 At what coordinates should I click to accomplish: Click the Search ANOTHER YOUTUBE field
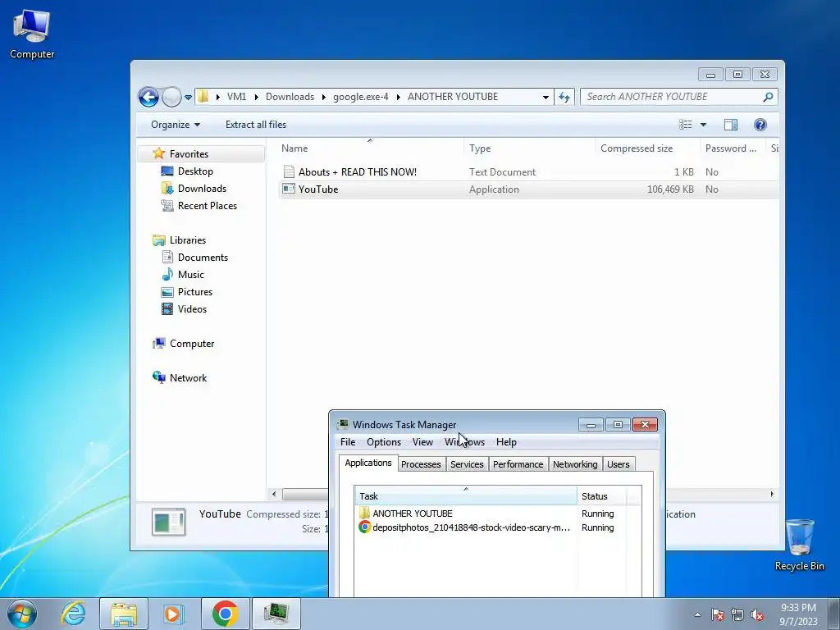coord(673,97)
